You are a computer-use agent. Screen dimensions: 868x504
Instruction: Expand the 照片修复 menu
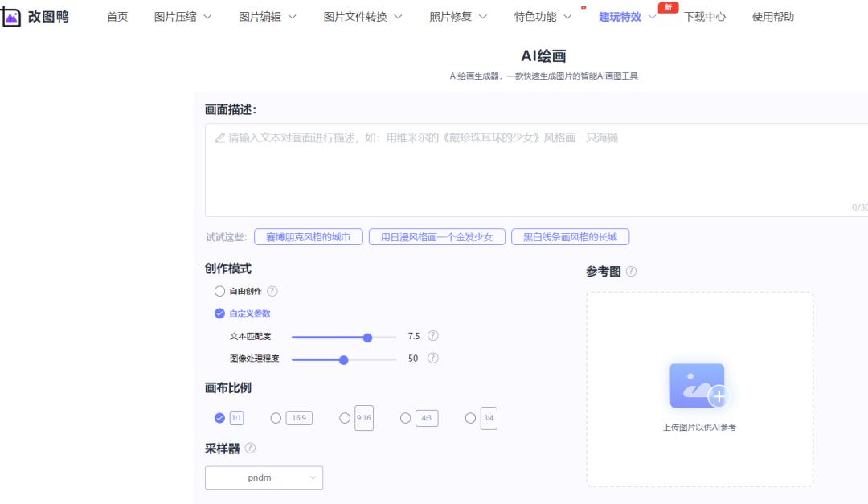point(452,16)
